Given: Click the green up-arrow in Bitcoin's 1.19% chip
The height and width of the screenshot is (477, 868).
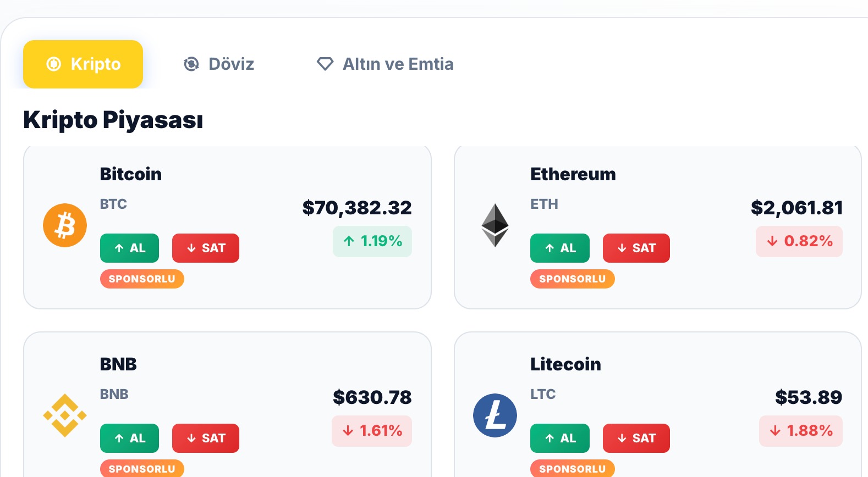Looking at the screenshot, I should [x=348, y=241].
